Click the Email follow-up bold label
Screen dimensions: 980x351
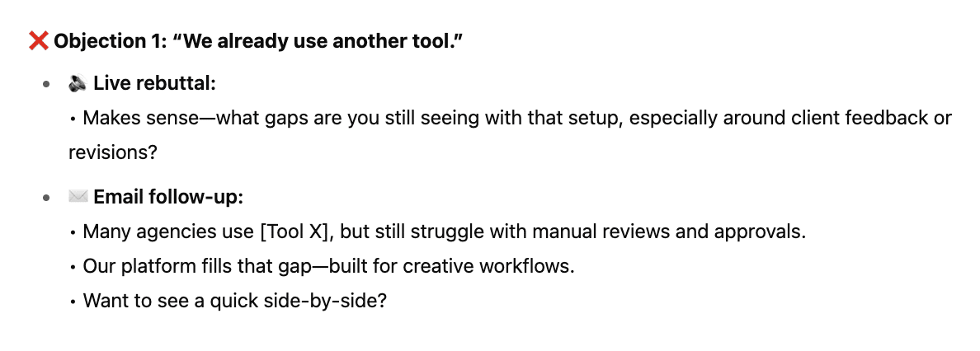pyautogui.click(x=168, y=198)
